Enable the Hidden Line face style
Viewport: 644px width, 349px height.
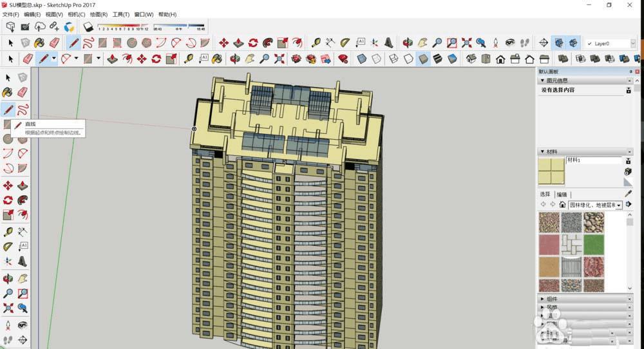(408, 59)
